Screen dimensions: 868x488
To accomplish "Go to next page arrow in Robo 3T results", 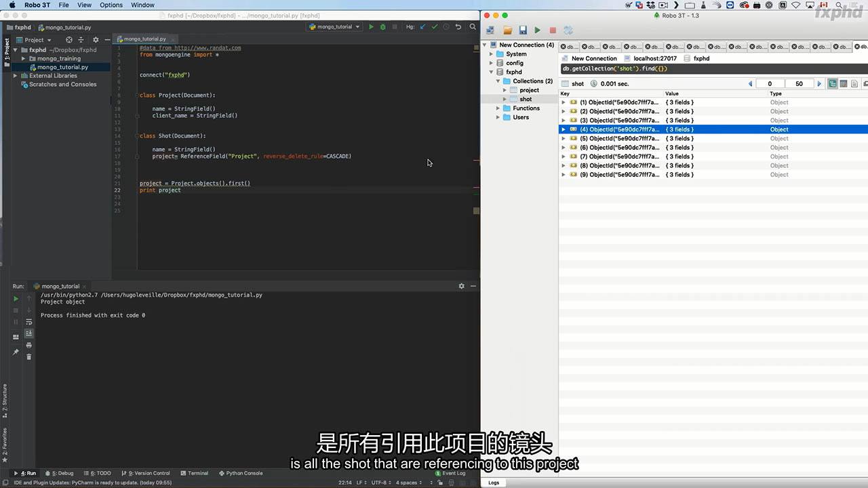I will tap(819, 84).
